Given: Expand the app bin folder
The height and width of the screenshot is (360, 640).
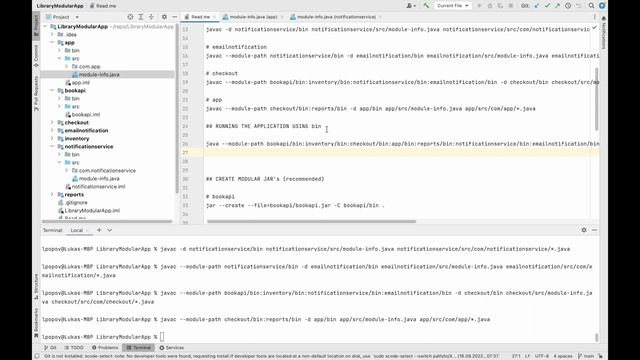Looking at the screenshot, I should [59, 50].
